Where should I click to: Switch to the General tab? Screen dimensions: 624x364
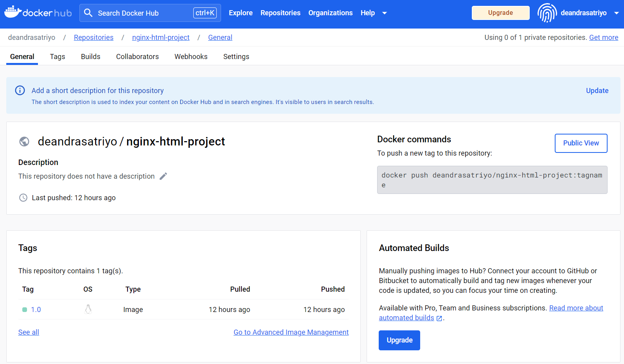[22, 57]
